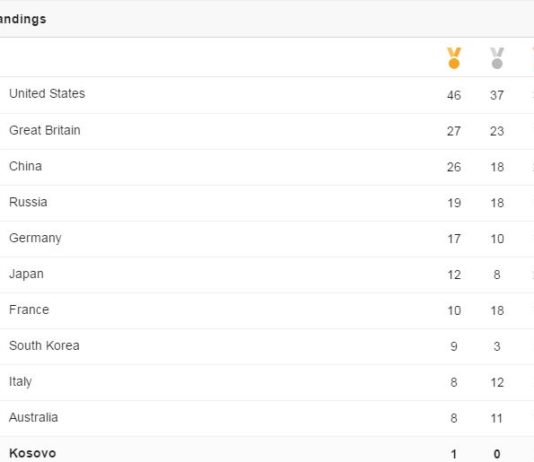The height and width of the screenshot is (462, 534).
Task: Select the highlighted Kosovo row
Action: (267, 449)
